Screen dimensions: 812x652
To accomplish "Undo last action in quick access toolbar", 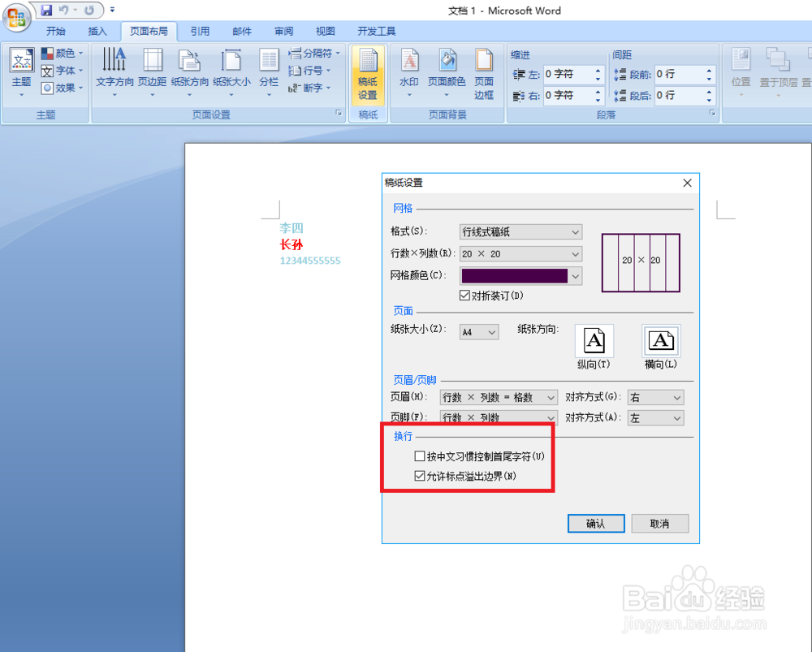I will [x=63, y=10].
